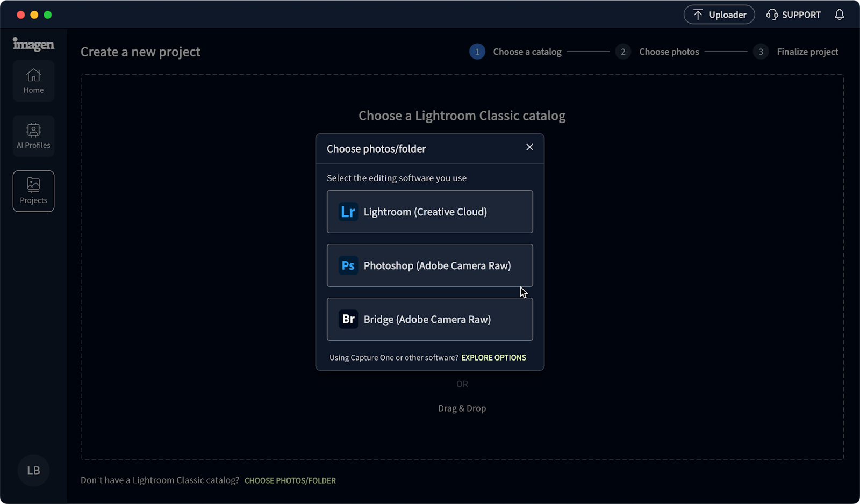Click CHOOSE PHOTOS/FOLDER link at bottom
This screenshot has width=860, height=504.
click(290, 480)
